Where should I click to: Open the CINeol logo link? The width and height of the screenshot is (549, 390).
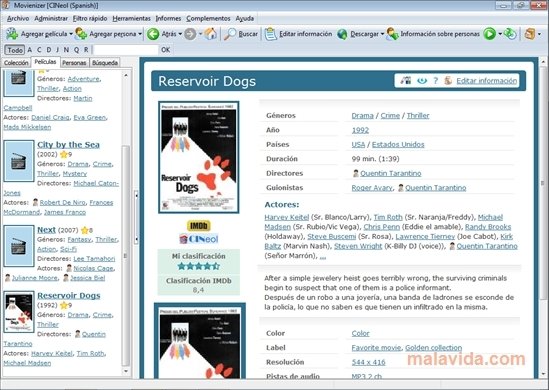point(199,239)
